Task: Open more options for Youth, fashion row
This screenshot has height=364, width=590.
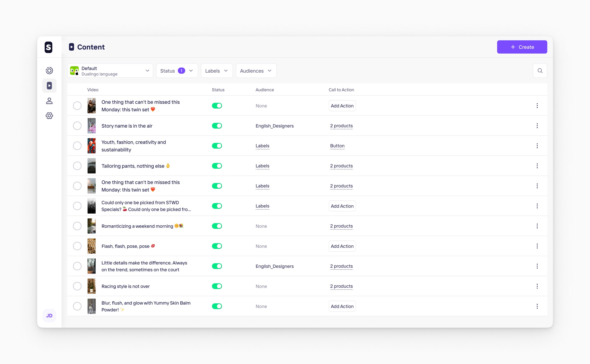Action: click(x=537, y=146)
